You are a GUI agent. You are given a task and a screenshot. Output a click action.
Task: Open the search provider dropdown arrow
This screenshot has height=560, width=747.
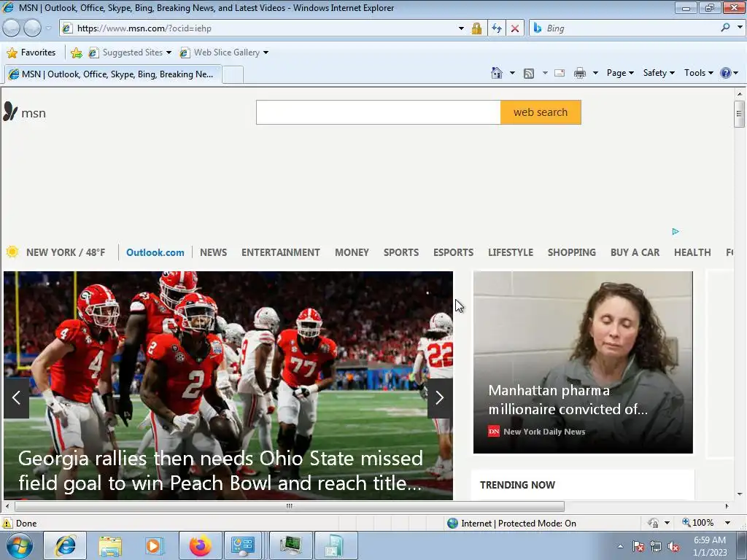pyautogui.click(x=740, y=28)
